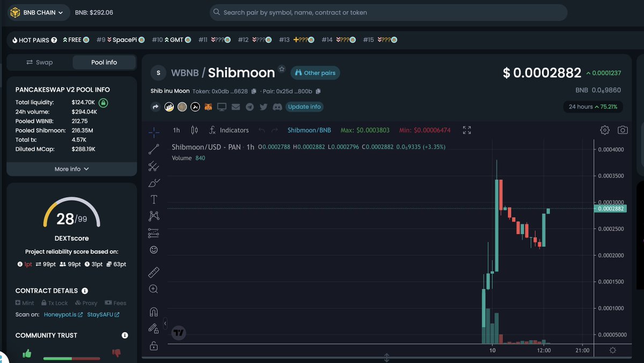Open the chart time zone settings icon
Image resolution: width=644 pixels, height=363 pixels.
[x=613, y=350]
